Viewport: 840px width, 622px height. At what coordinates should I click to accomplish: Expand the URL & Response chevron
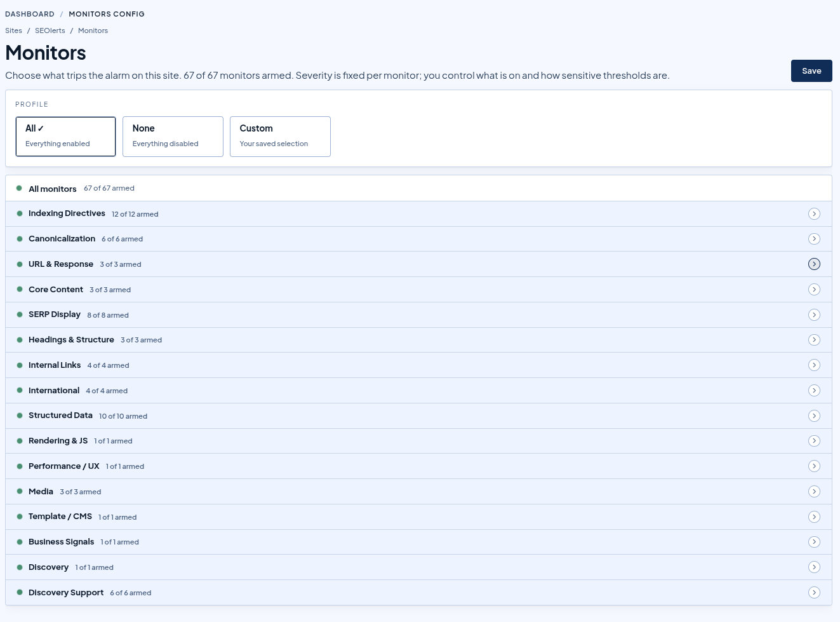pos(814,264)
